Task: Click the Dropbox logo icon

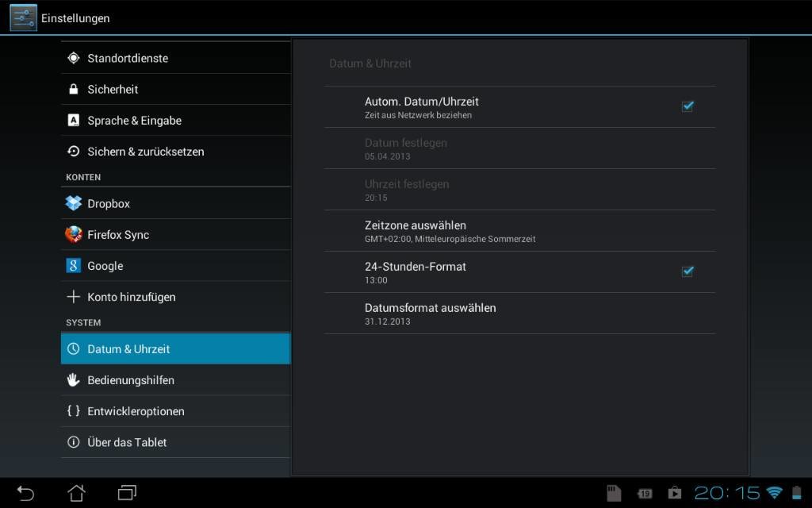Action: (74, 203)
